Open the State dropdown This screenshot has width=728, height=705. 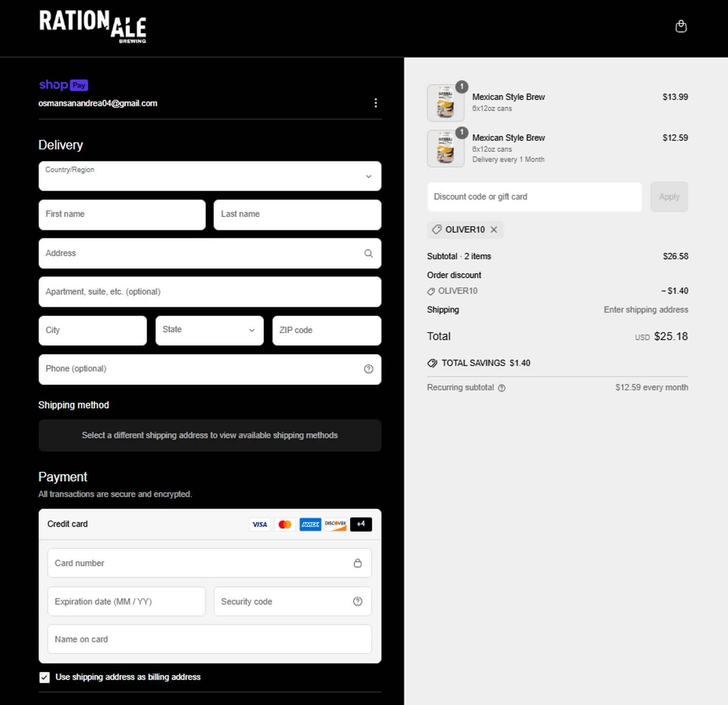click(210, 331)
